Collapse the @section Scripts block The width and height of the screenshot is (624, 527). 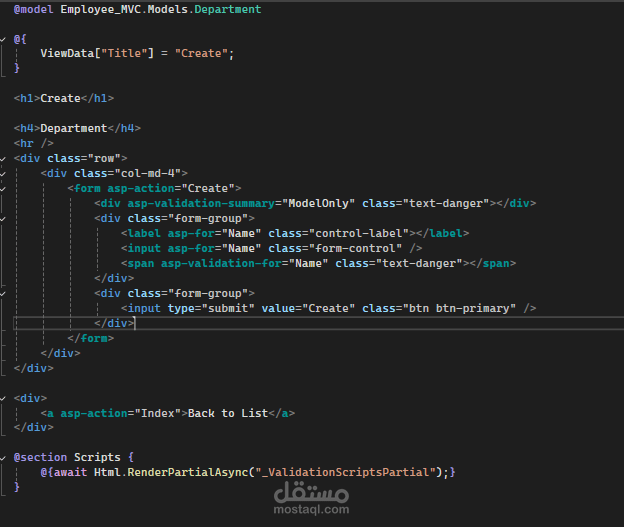(3, 458)
